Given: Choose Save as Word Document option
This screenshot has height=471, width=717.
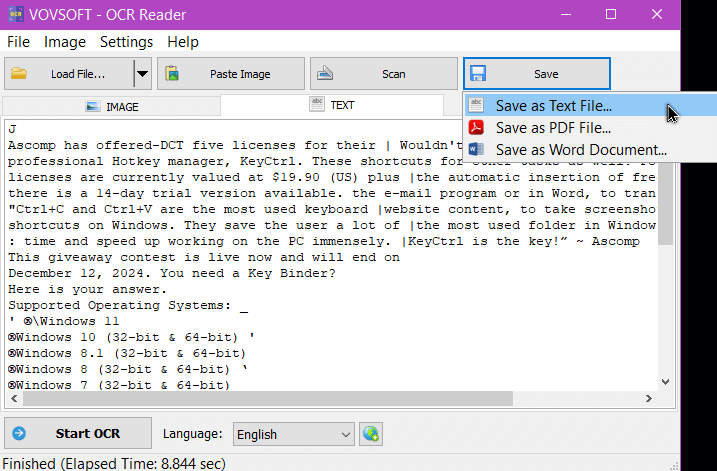Looking at the screenshot, I should [591, 150].
